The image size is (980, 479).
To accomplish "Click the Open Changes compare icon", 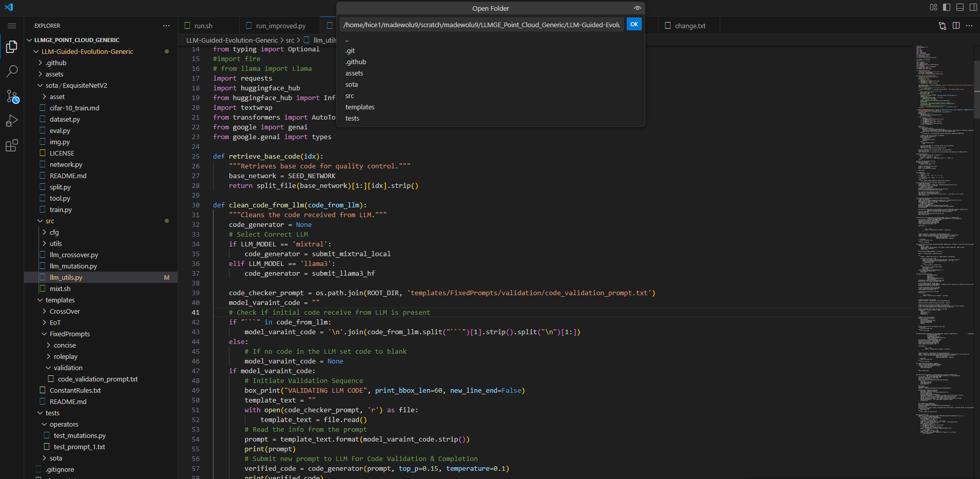I will pos(943,26).
